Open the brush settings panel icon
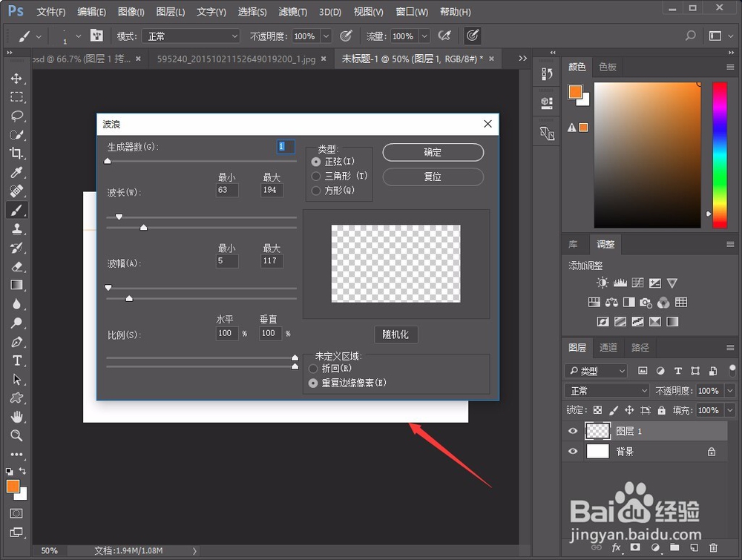742x560 pixels. coord(96,36)
